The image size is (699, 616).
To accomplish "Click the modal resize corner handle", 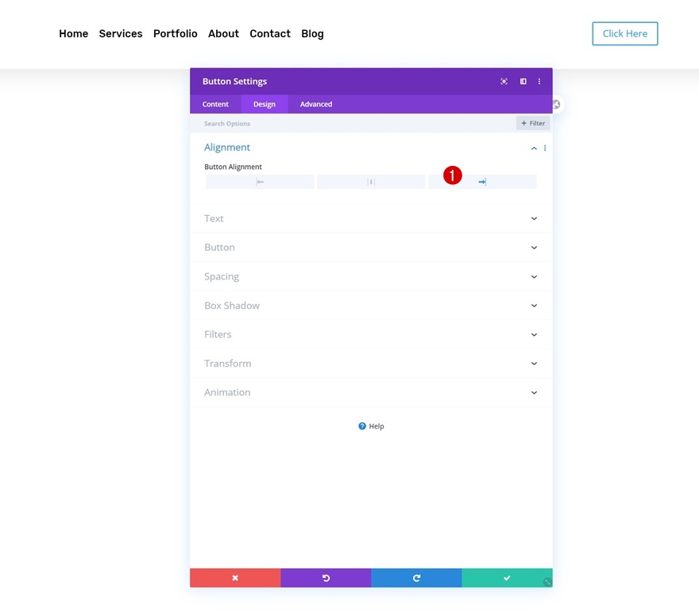I will (547, 582).
